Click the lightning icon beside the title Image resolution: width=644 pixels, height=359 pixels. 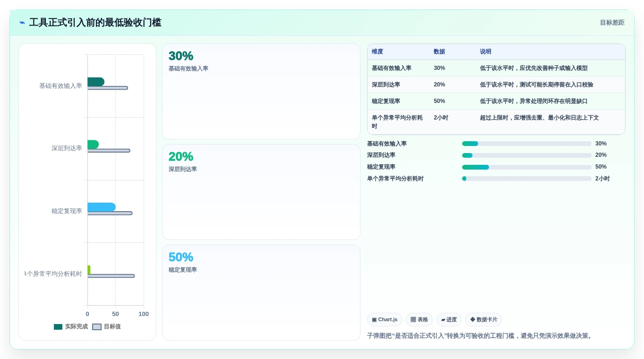(x=22, y=23)
